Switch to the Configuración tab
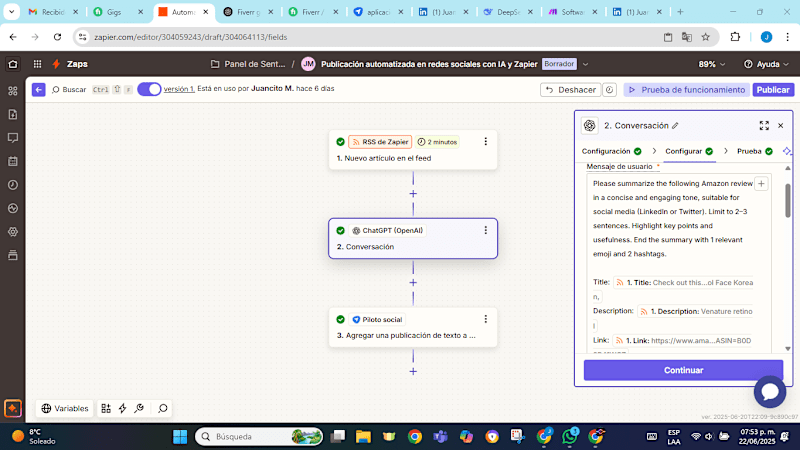 [611, 151]
